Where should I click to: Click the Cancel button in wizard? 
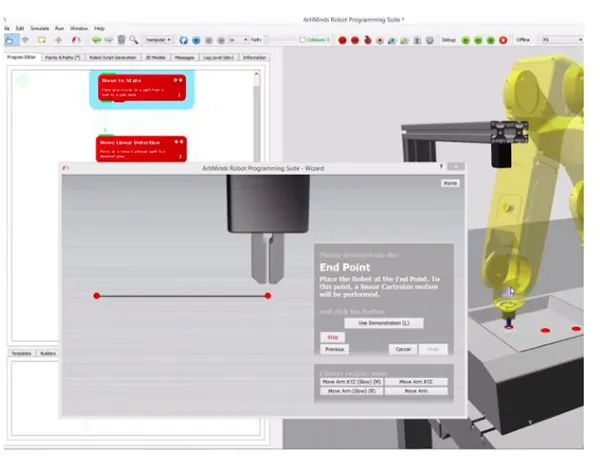(403, 349)
